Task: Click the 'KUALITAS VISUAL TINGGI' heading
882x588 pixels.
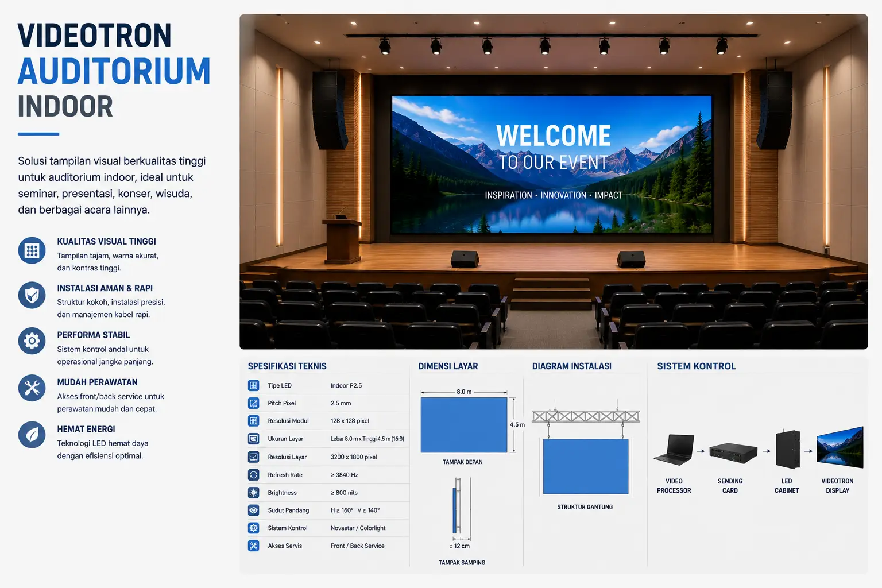Action: pyautogui.click(x=107, y=242)
